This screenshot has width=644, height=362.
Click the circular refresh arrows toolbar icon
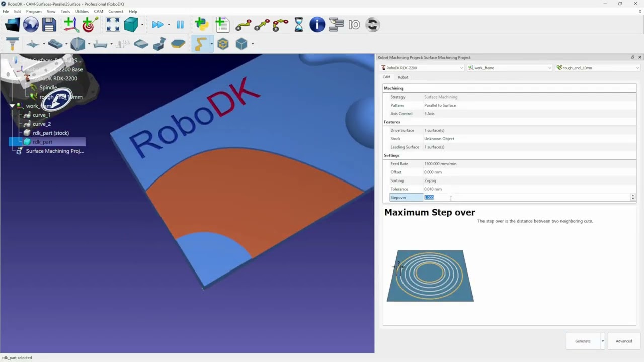pos(372,25)
